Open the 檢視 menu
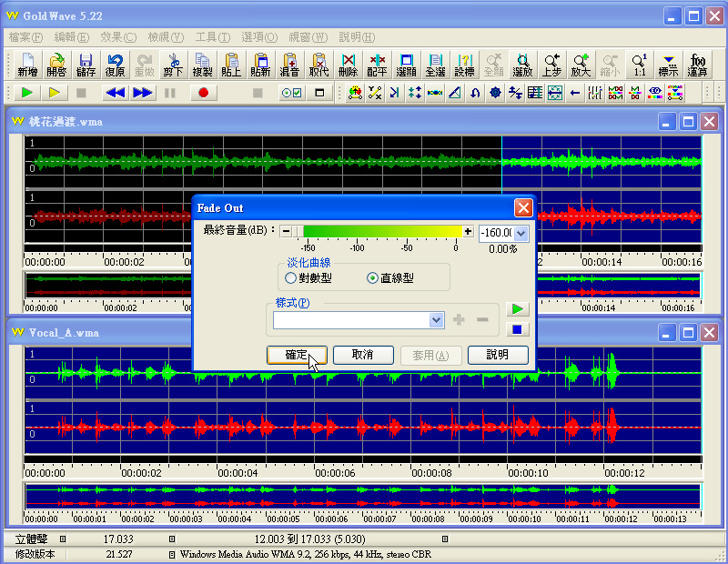Image resolution: width=728 pixels, height=564 pixels. 166,37
